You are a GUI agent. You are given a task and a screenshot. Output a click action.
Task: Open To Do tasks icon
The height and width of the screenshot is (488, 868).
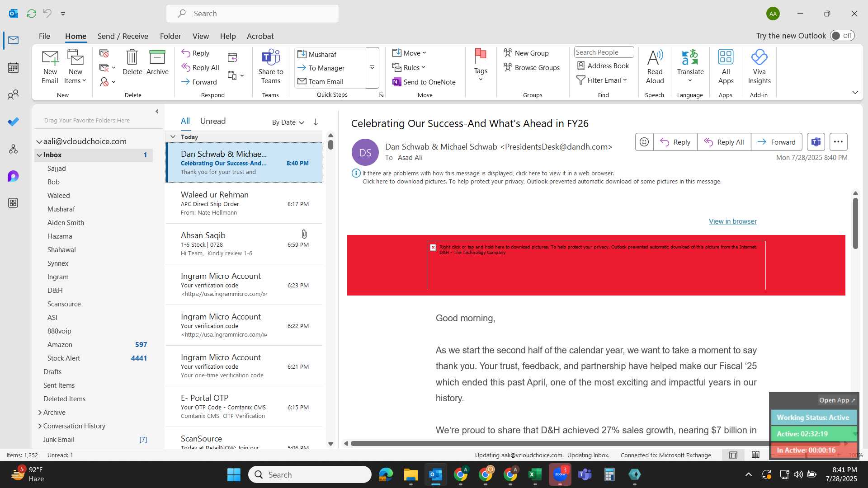13,122
